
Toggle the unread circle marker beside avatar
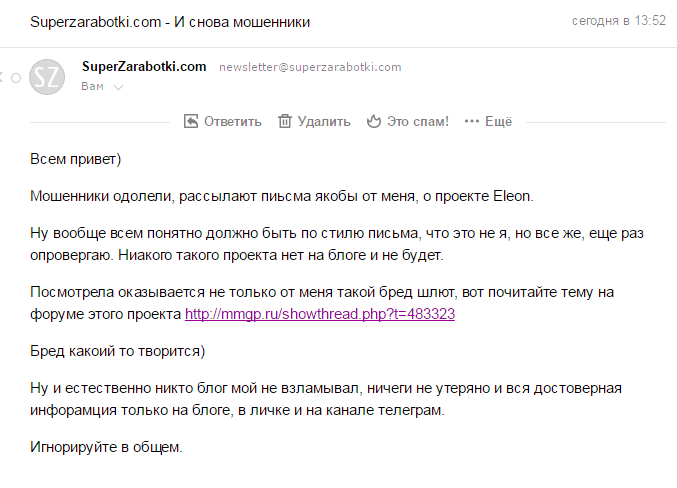pyautogui.click(x=16, y=77)
